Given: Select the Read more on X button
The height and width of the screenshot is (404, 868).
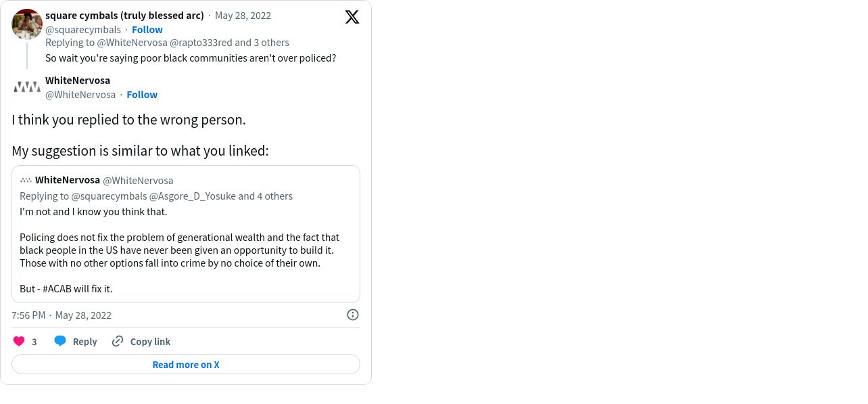Looking at the screenshot, I should click(186, 364).
